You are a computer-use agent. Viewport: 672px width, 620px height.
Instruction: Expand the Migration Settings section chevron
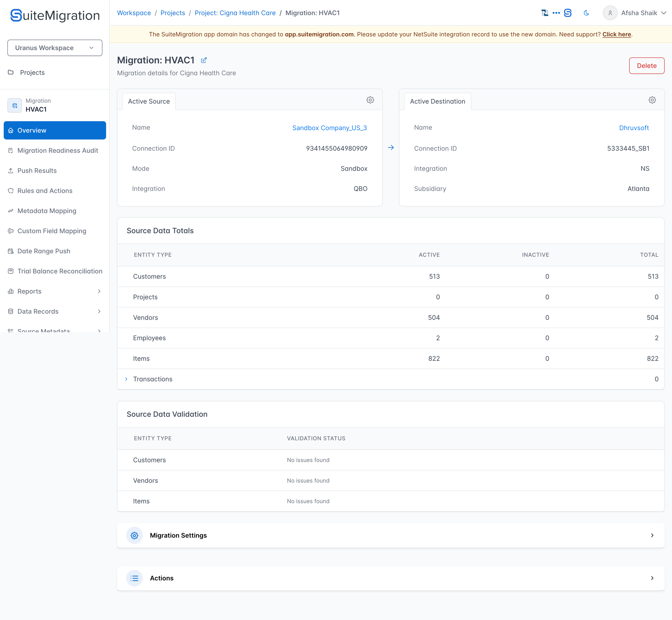[652, 535]
